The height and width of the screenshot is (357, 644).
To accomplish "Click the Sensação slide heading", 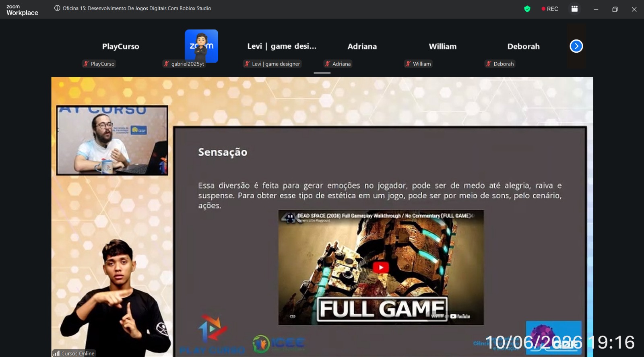I will coord(223,152).
